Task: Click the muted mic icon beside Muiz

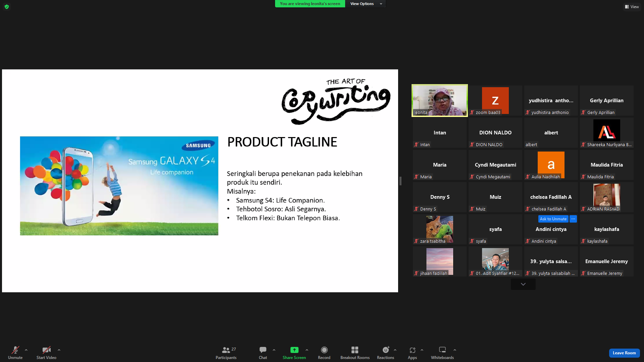Action: (x=472, y=209)
